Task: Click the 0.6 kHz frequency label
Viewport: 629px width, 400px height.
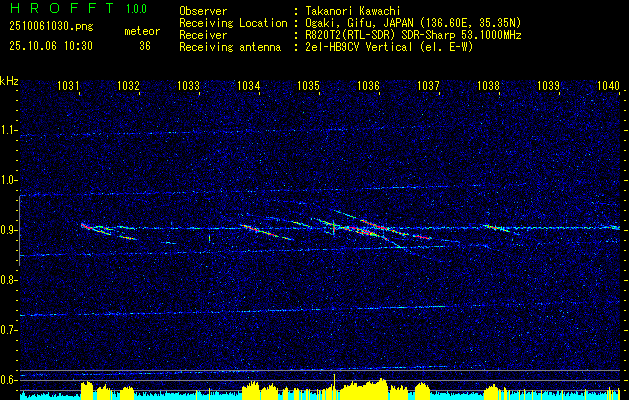Action: tap(8, 380)
